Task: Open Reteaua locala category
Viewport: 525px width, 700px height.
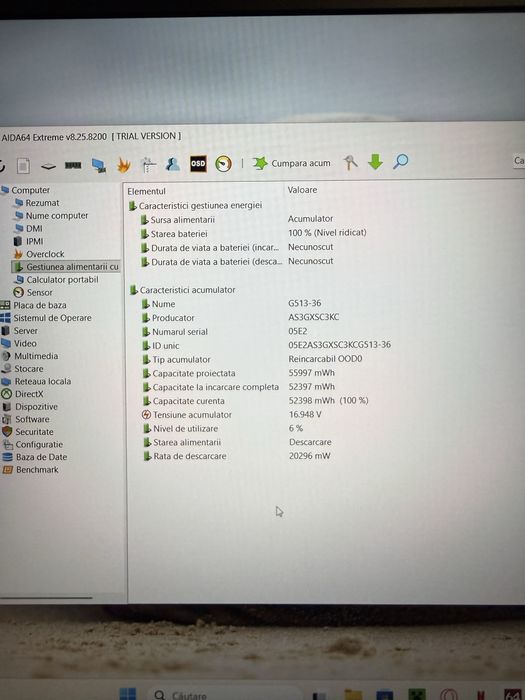Action: (37, 382)
